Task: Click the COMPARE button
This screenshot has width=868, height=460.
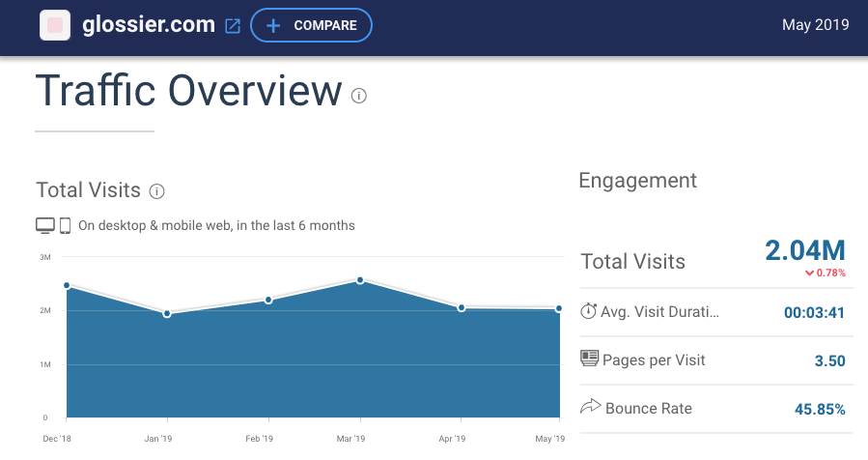Action: tap(311, 25)
